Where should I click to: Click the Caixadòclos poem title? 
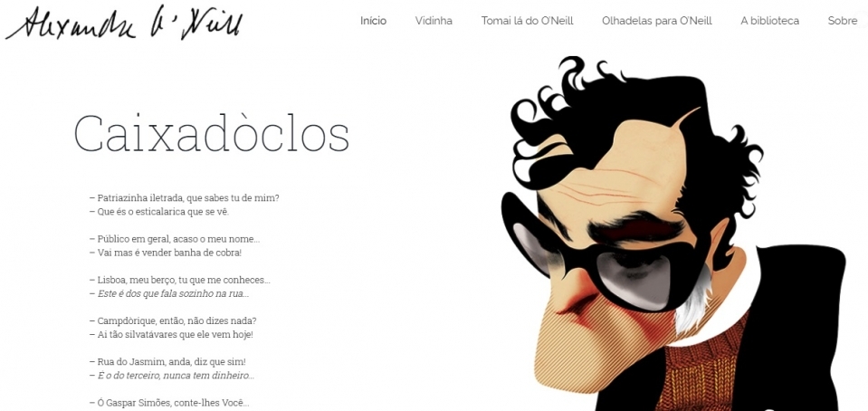click(212, 133)
